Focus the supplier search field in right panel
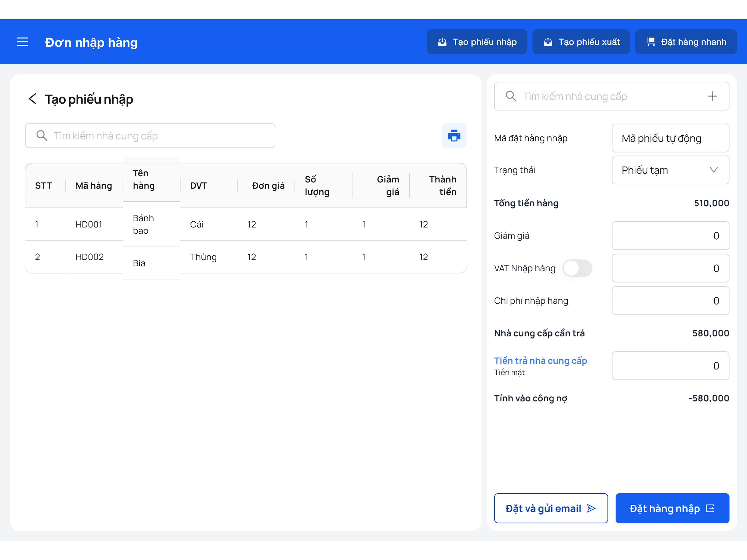This screenshot has width=747, height=560. 612,97
